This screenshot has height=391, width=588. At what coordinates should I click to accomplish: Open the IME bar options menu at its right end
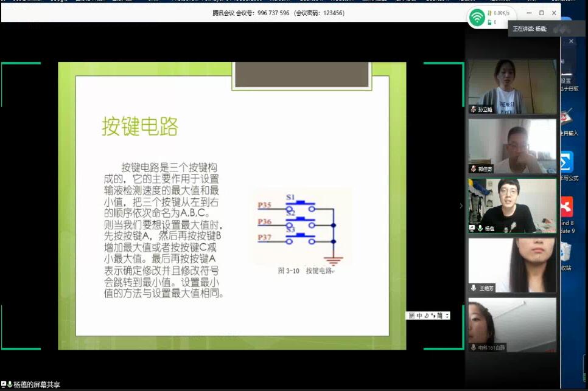point(447,316)
